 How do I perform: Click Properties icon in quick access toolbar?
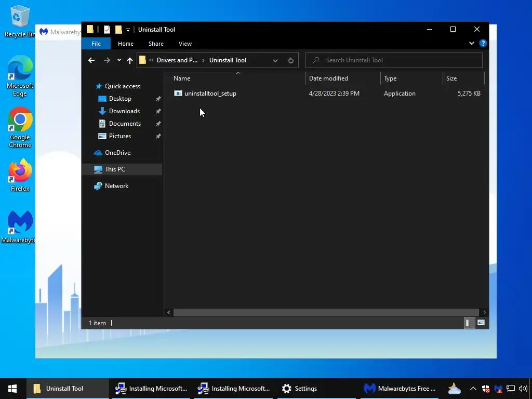[x=107, y=30]
